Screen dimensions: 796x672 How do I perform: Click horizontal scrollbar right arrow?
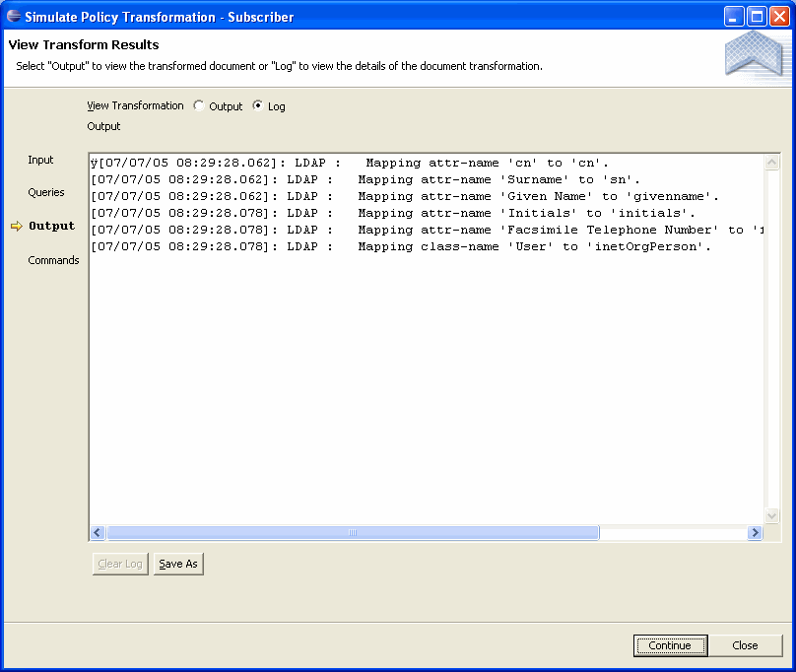755,532
